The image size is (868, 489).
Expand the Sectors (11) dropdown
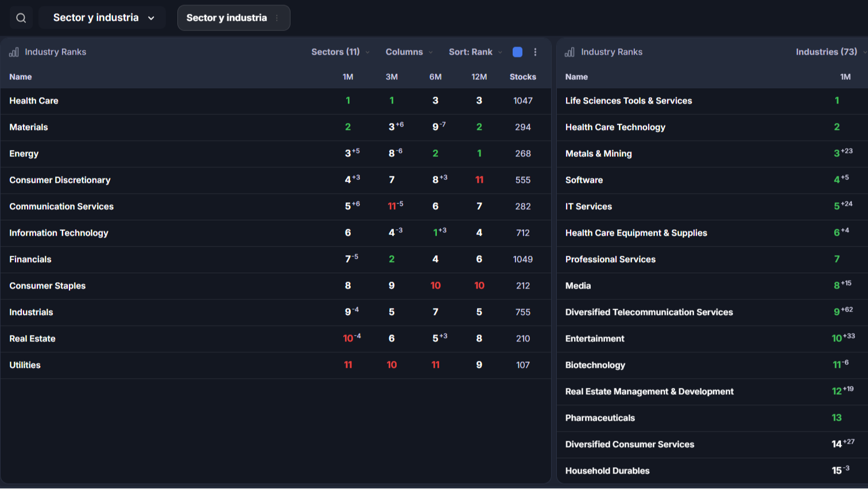click(x=340, y=52)
